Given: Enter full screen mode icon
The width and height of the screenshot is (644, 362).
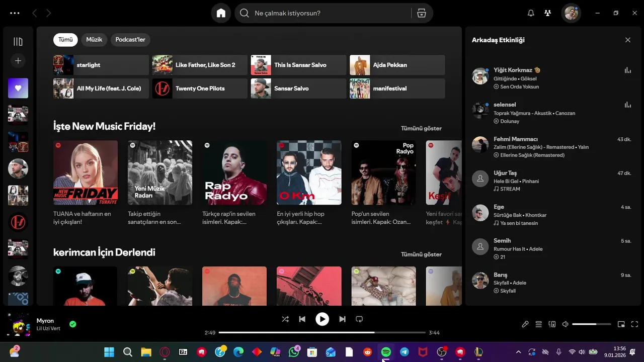Looking at the screenshot, I should 634,324.
